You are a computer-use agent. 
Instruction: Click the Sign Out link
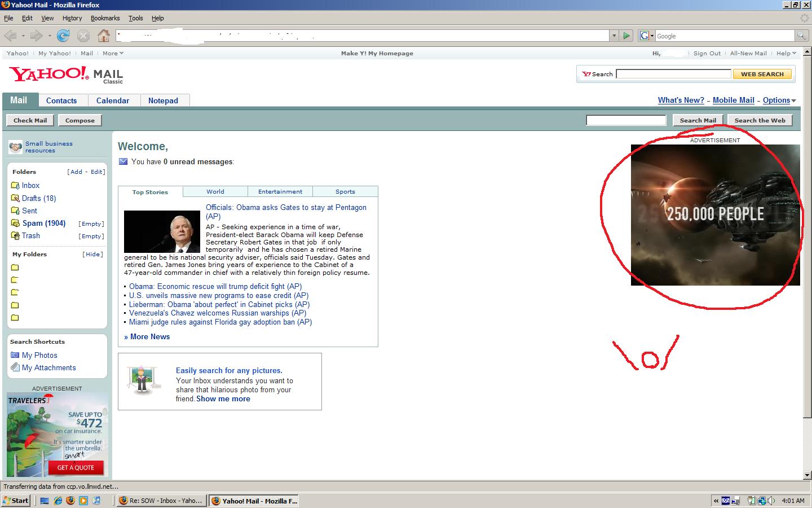click(707, 54)
